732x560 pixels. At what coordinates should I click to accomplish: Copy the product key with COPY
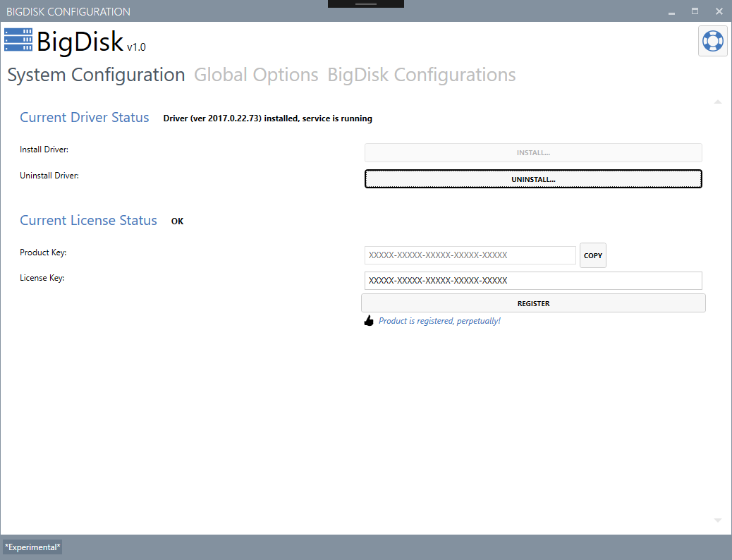(x=593, y=255)
